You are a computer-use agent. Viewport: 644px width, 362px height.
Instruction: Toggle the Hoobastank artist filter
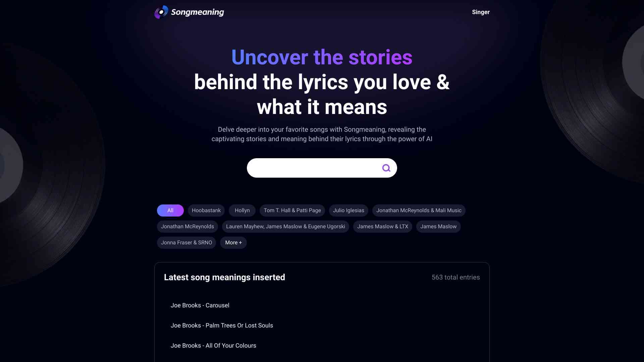click(206, 210)
